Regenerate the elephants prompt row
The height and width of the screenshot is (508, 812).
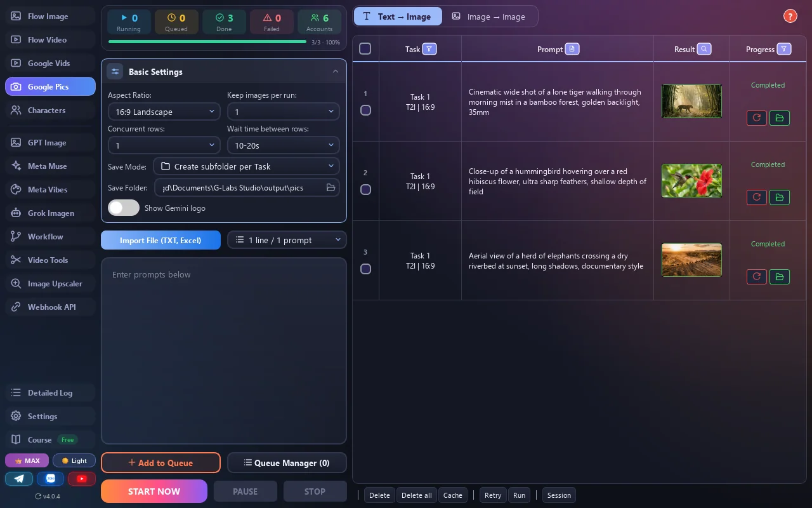757,277
